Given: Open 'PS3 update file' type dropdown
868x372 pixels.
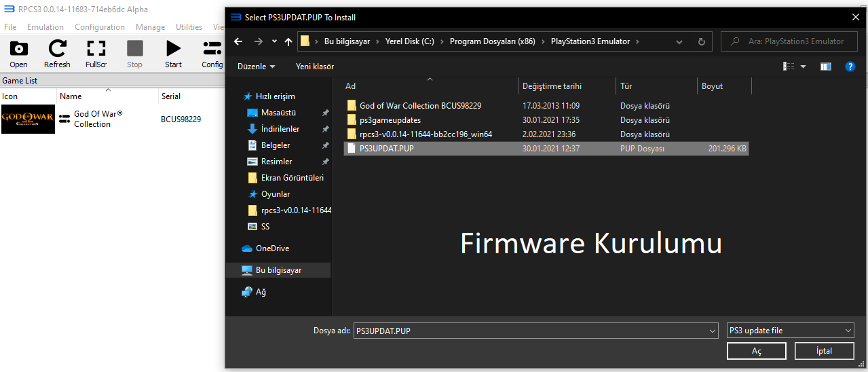Looking at the screenshot, I should click(790, 331).
